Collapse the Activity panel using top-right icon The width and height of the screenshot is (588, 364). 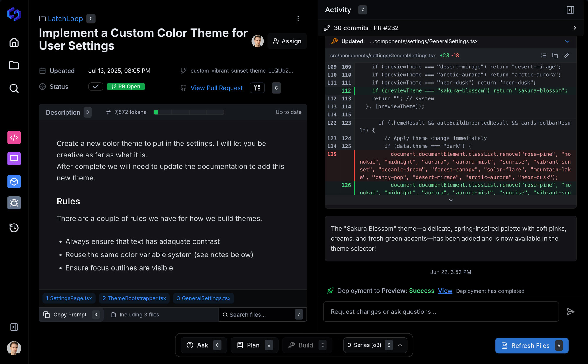pos(570,10)
